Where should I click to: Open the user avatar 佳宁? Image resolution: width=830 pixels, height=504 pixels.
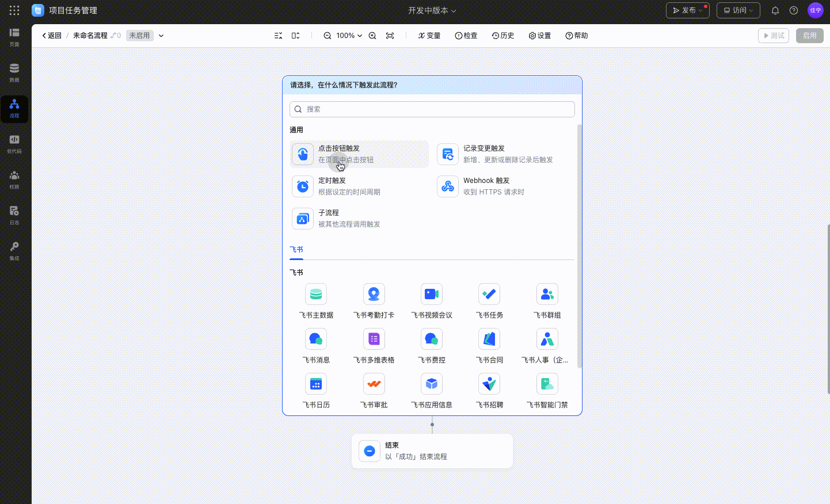point(816,10)
